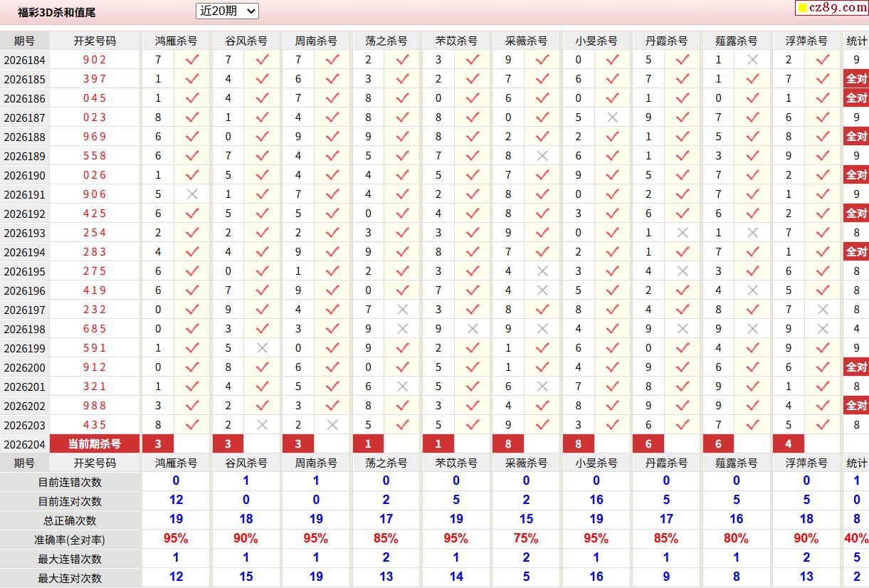Click current 丹霞杀号 kill number 6 badge

pyautogui.click(x=648, y=444)
